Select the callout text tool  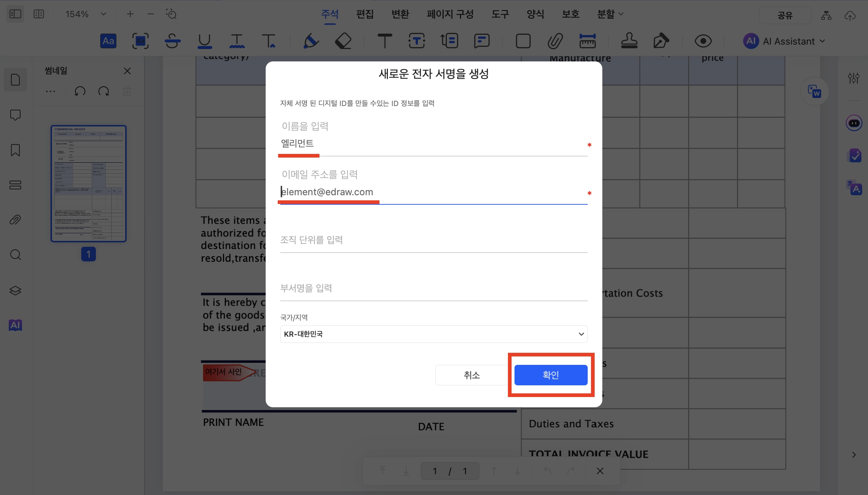pyautogui.click(x=449, y=41)
